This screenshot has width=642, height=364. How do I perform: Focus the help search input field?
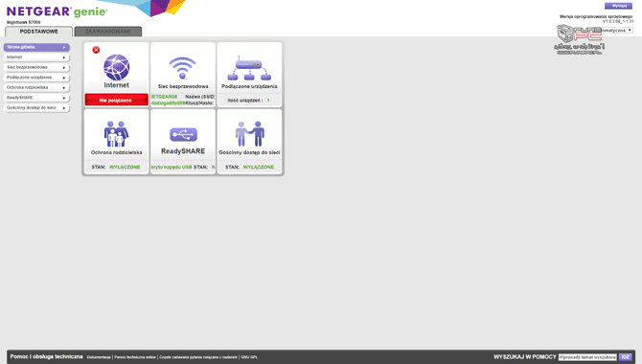pos(587,357)
